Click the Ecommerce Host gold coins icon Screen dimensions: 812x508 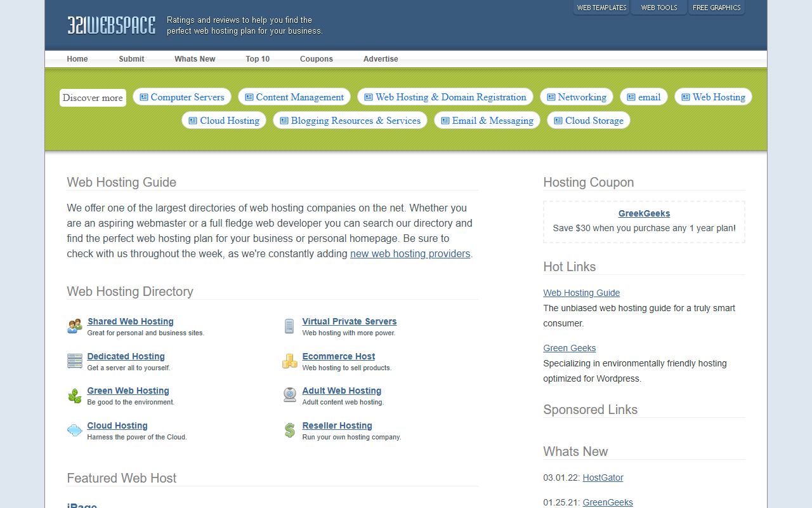click(x=289, y=361)
